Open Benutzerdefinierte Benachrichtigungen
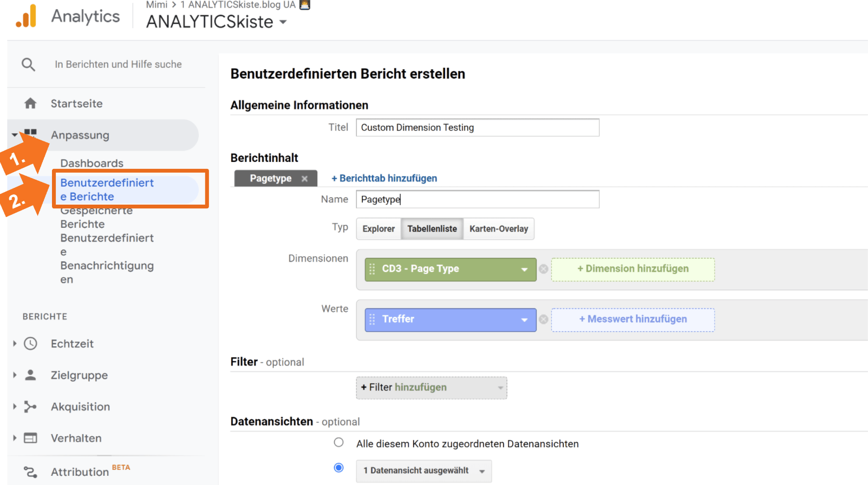The height and width of the screenshot is (485, 868). pyautogui.click(x=107, y=259)
